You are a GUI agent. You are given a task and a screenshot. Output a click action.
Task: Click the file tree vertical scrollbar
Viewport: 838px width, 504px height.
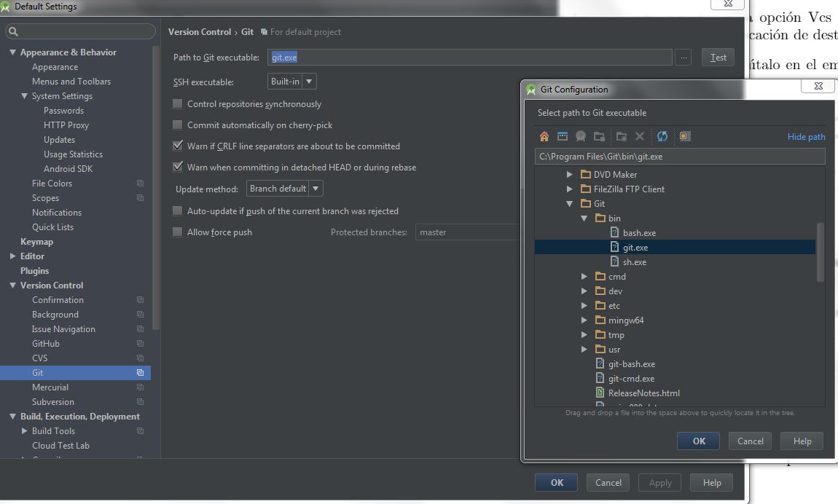pos(821,252)
